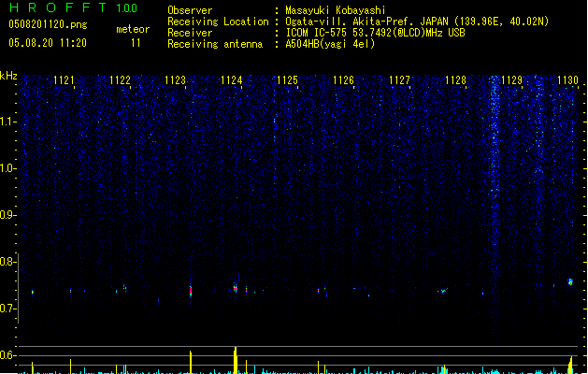Image resolution: width=588 pixels, height=374 pixels.
Task: Click the meteor count value 11
Action: (x=136, y=43)
